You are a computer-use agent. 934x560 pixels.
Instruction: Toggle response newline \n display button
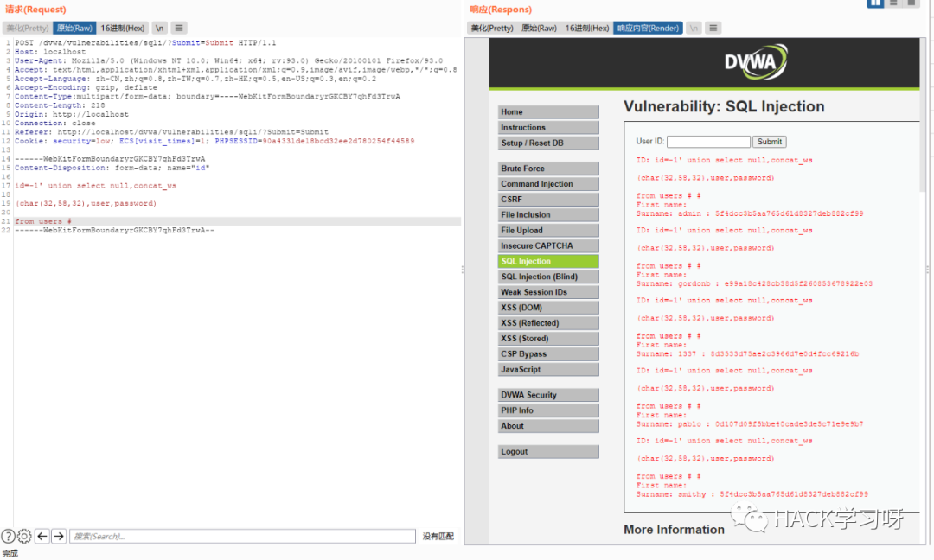point(694,28)
